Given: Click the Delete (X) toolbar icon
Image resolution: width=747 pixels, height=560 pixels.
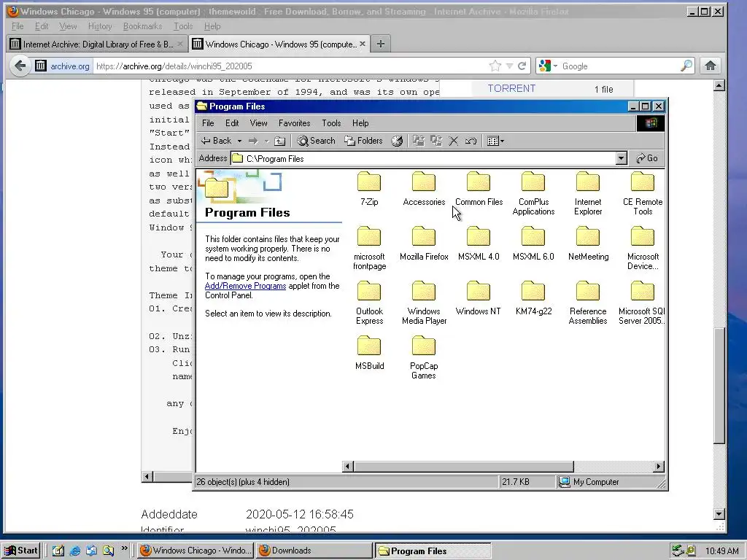Looking at the screenshot, I should click(x=454, y=141).
